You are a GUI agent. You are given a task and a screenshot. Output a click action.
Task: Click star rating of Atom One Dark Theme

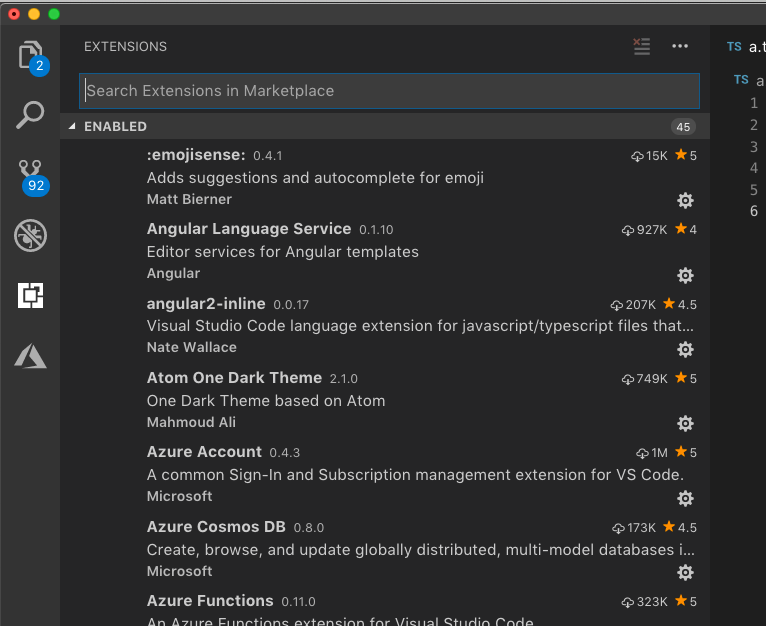686,378
